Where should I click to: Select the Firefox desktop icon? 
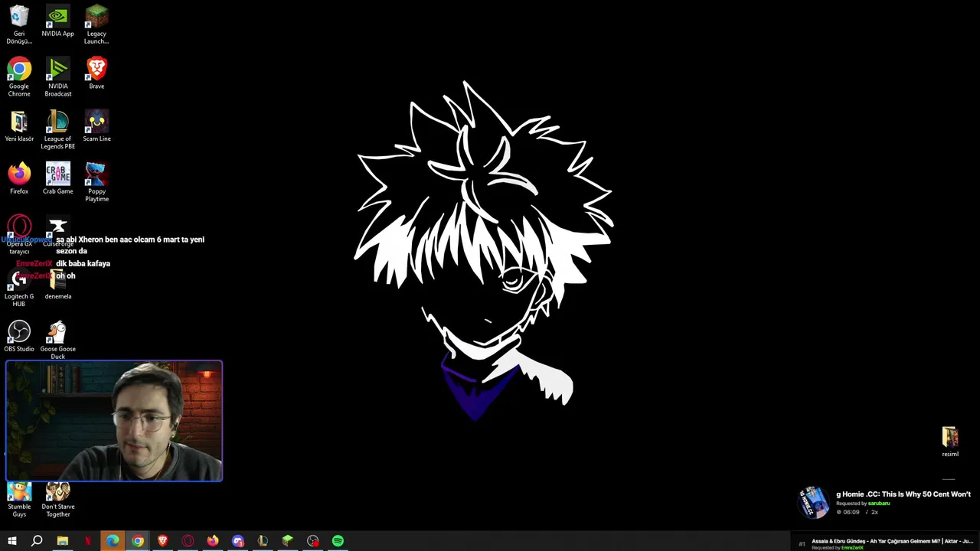point(19,178)
